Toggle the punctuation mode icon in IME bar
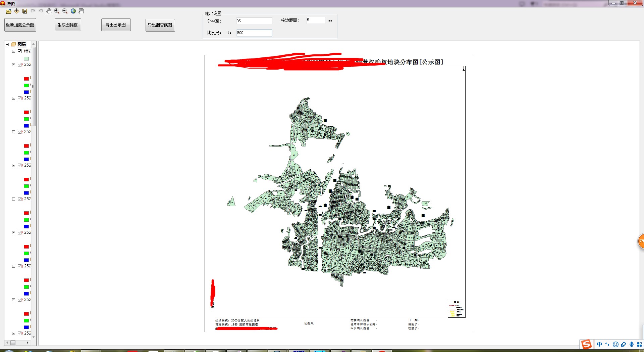This screenshot has width=644, height=352. [607, 344]
